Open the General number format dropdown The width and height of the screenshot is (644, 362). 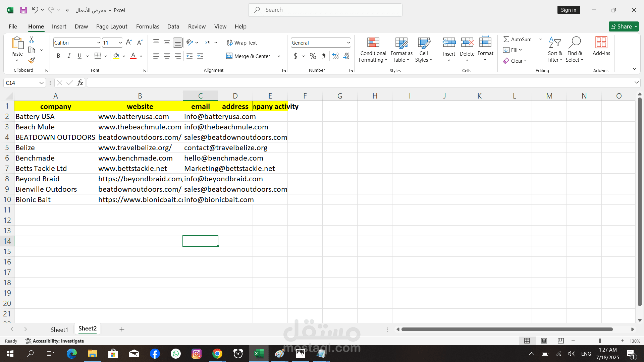click(348, 43)
